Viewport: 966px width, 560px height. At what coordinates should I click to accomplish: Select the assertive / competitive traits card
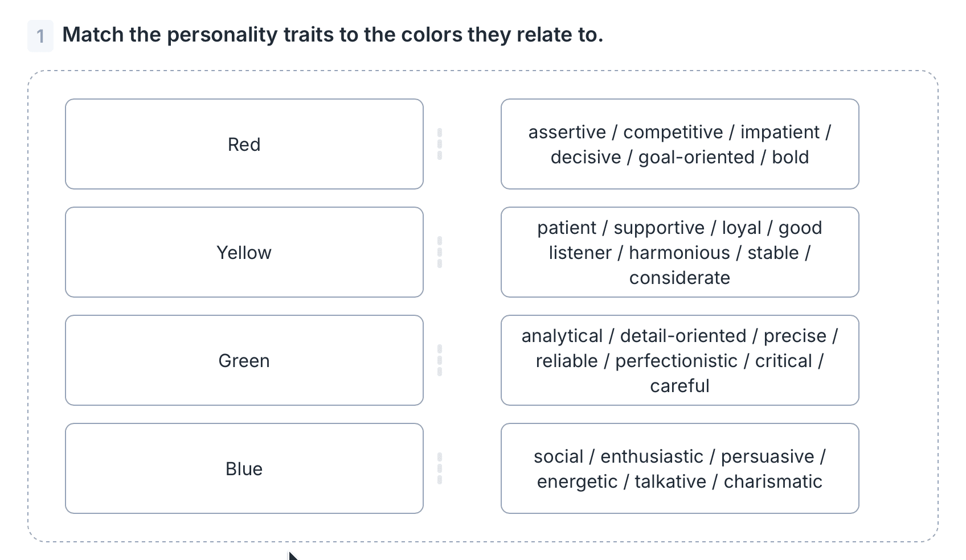tap(680, 144)
